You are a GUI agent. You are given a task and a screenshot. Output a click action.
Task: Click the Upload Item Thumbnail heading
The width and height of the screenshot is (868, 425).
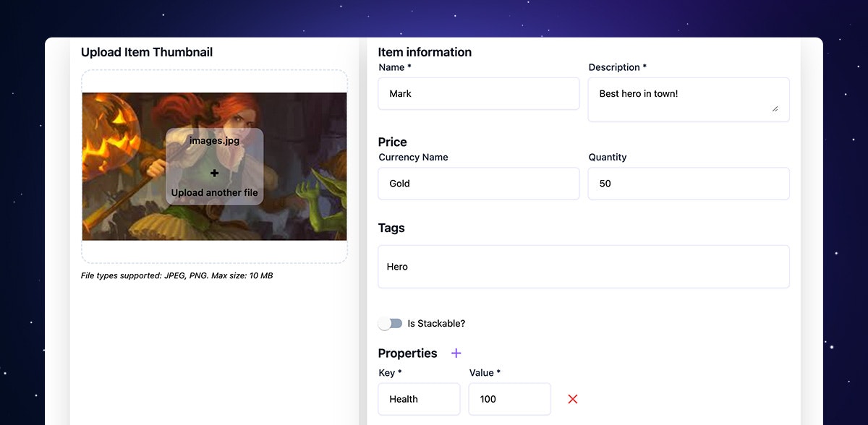click(x=147, y=52)
